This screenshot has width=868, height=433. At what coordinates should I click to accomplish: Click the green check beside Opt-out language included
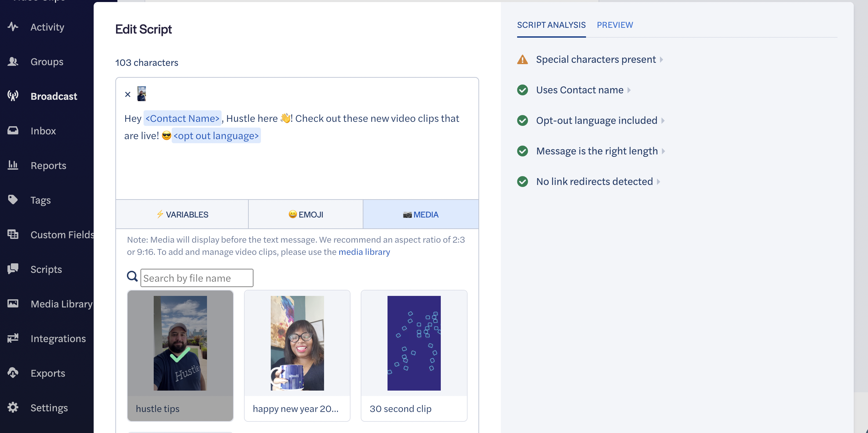523,120
